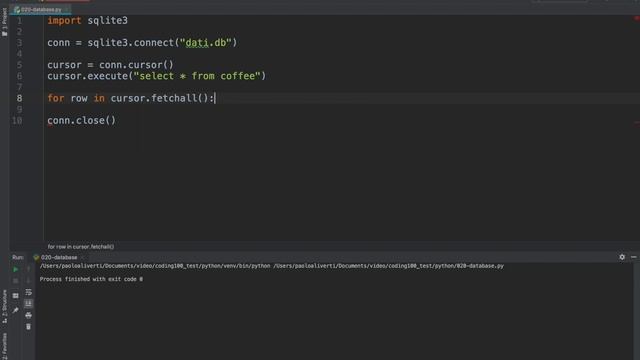640x360 pixels.
Task: Select the 020-database.py editor tab
Action: 40,9
